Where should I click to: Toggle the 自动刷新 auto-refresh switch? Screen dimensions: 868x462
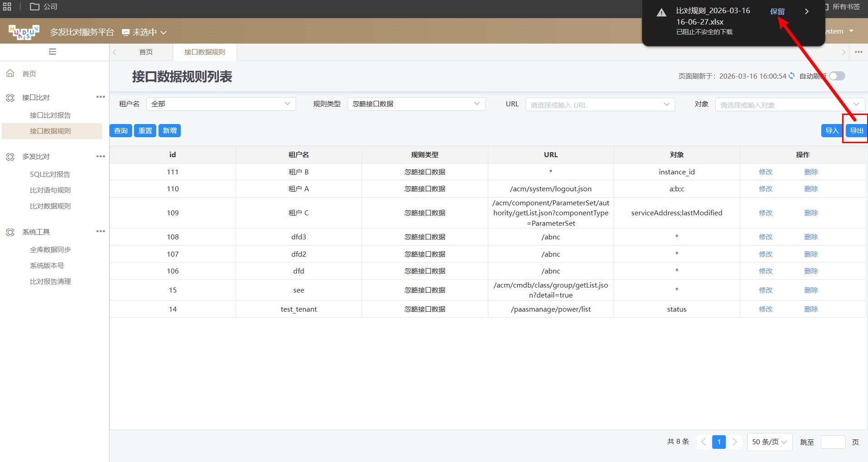837,76
